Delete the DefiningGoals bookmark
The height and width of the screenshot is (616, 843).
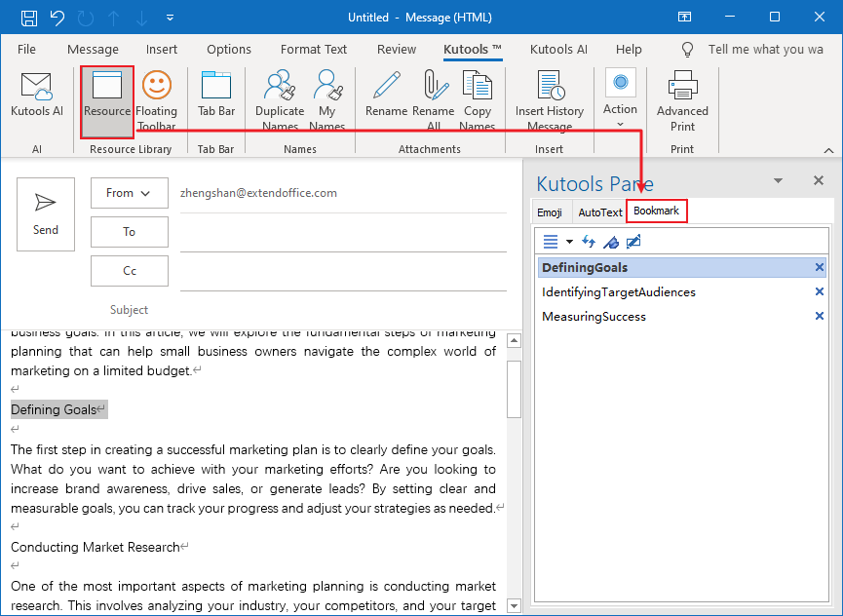[x=819, y=267]
